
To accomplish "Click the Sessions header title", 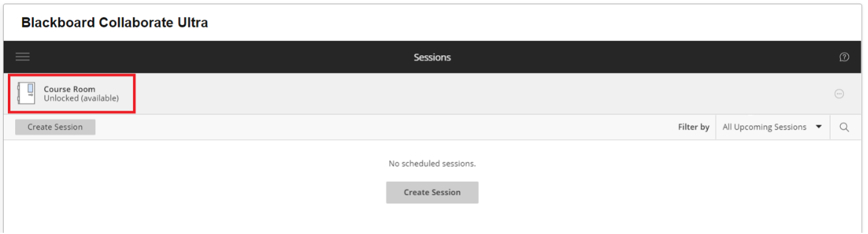I will click(x=432, y=57).
